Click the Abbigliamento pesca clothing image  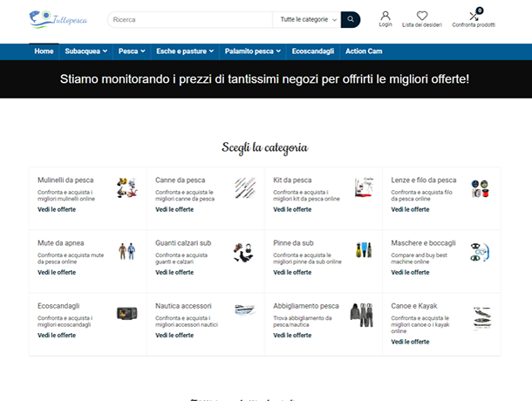pos(361,316)
